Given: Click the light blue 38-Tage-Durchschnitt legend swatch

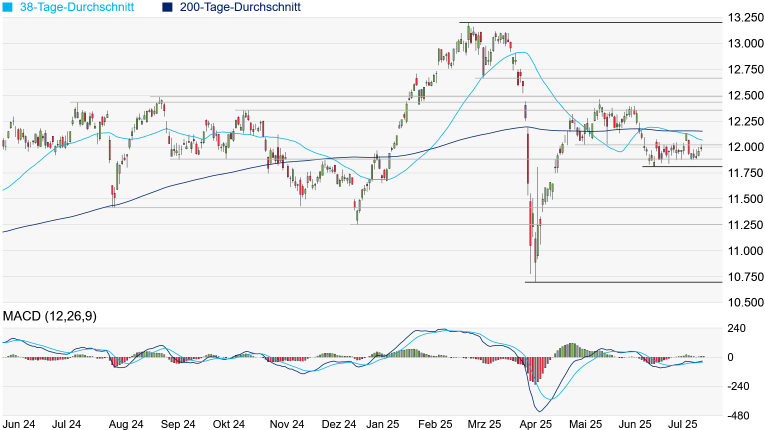Looking at the screenshot, I should tap(7, 7).
